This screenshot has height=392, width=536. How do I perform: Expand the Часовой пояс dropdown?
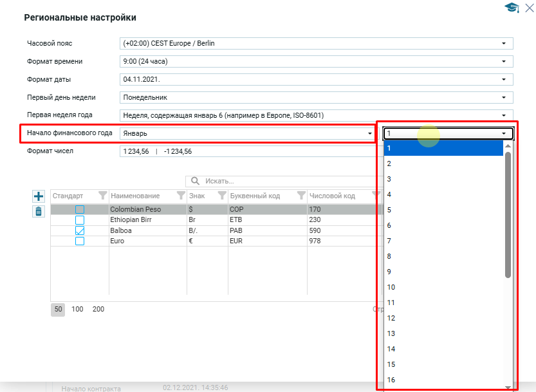[x=504, y=44]
